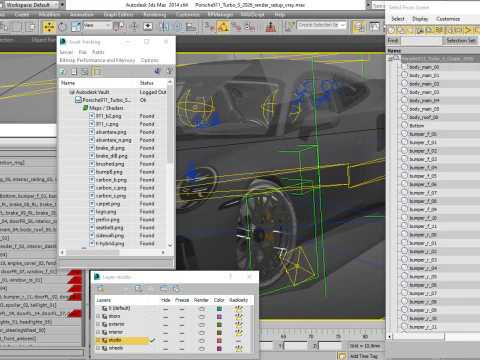Uncheck the studio layer current checkmark
480x360 pixels.
click(x=152, y=340)
